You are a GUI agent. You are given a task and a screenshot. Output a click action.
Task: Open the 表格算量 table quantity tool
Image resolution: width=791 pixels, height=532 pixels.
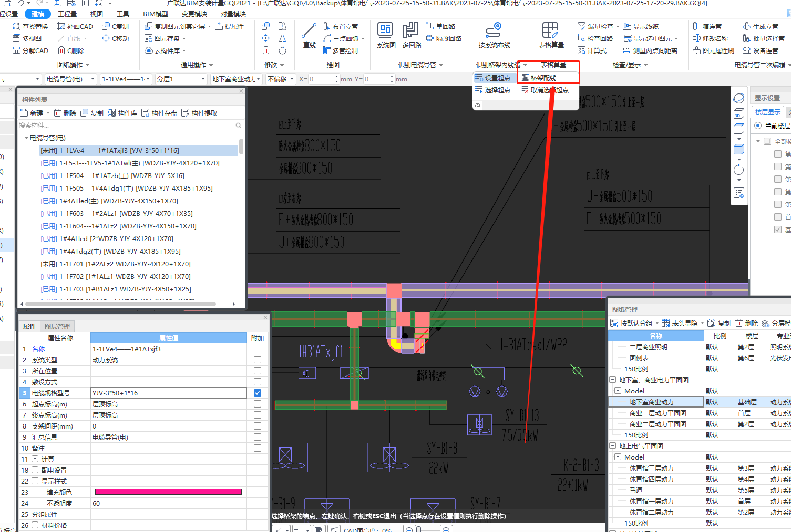point(551,36)
